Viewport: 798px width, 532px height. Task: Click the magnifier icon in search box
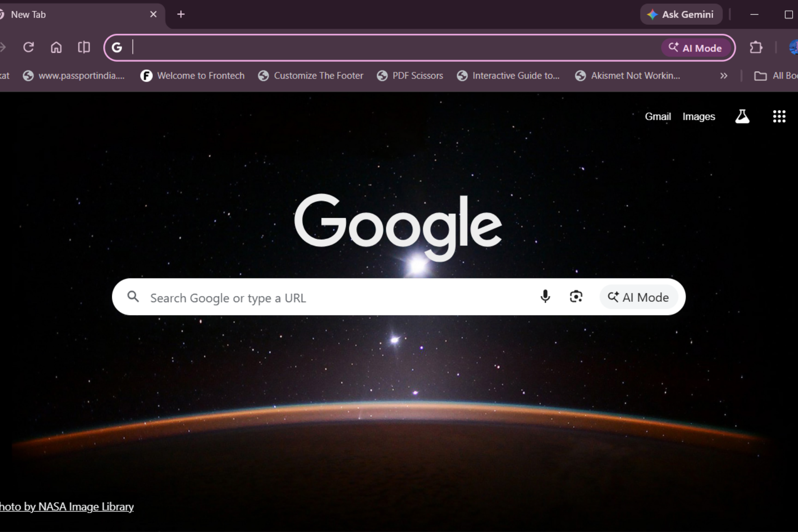point(133,297)
